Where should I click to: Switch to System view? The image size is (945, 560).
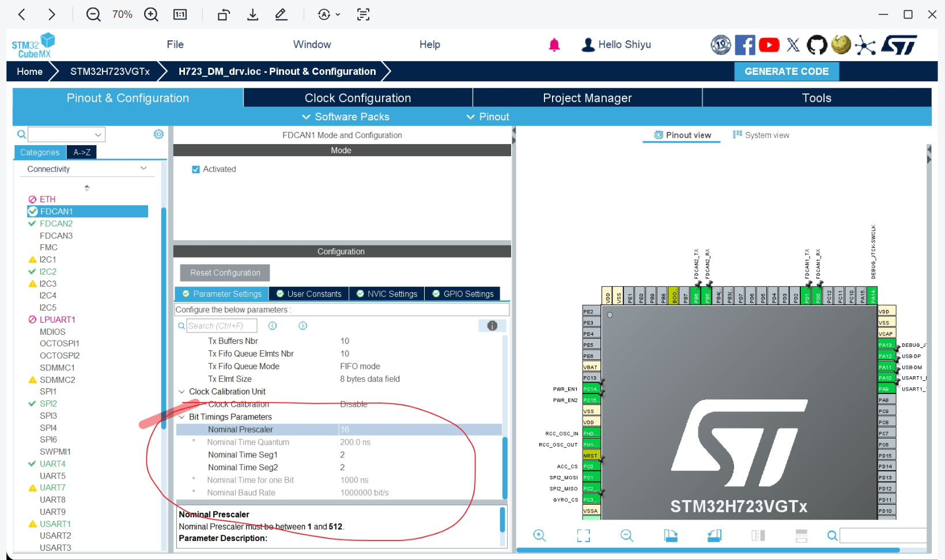[x=761, y=135]
